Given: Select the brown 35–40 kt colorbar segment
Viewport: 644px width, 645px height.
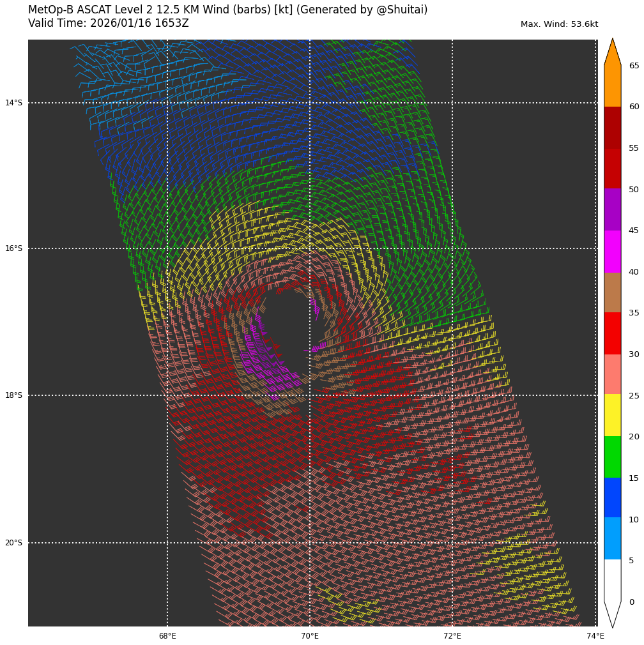Looking at the screenshot, I should coord(612,292).
